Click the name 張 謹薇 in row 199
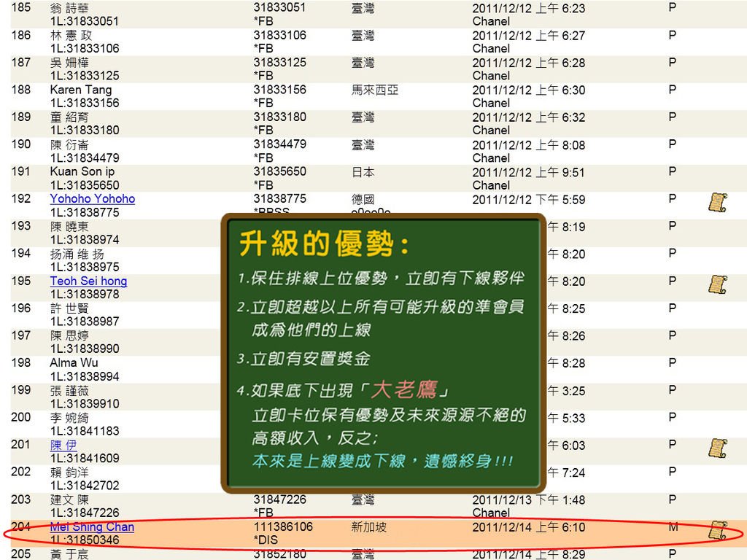The width and height of the screenshot is (747, 560). [x=69, y=391]
